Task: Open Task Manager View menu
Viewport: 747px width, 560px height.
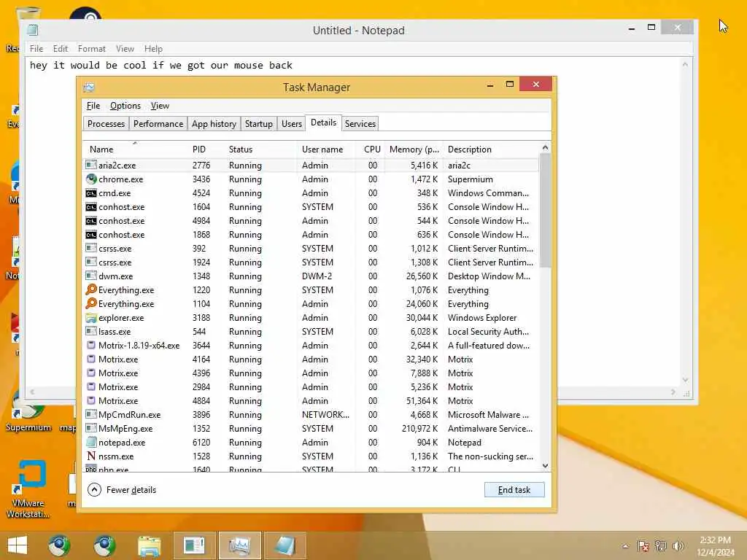Action: [160, 106]
